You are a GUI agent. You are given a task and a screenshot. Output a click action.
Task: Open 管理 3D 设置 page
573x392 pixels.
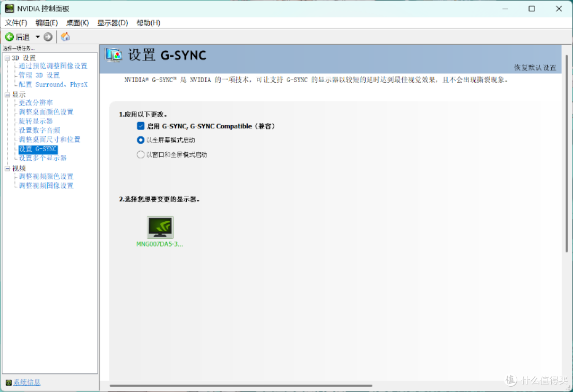tap(39, 75)
